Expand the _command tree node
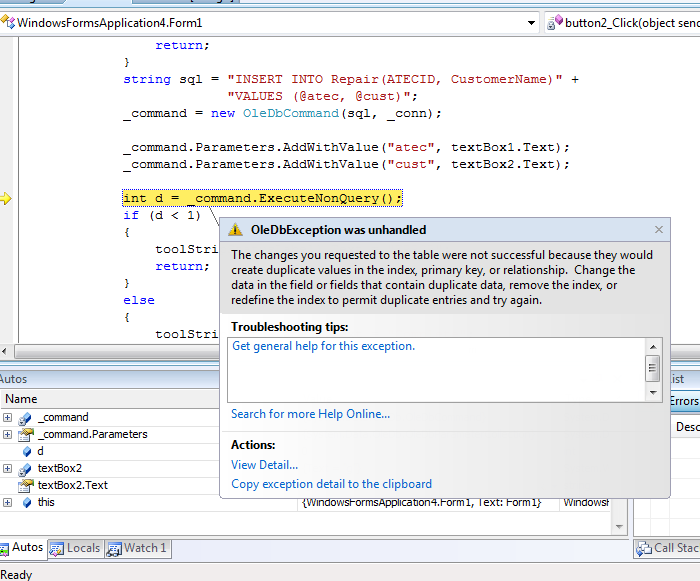This screenshot has height=581, width=700. coord(8,418)
